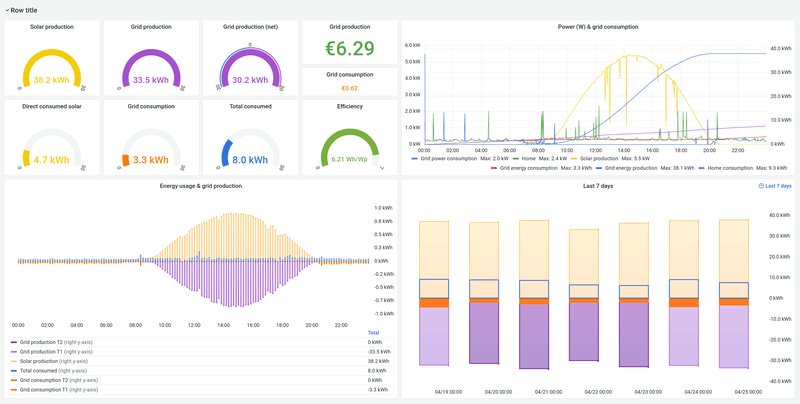Click blue swatch of Grid power consumption

[414, 159]
